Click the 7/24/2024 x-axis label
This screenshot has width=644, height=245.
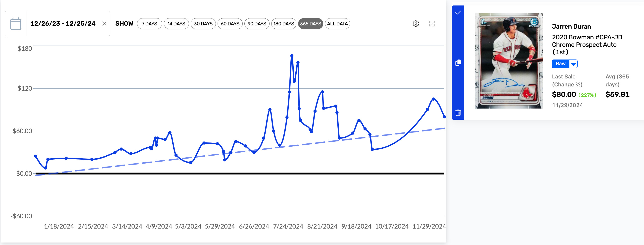click(288, 227)
